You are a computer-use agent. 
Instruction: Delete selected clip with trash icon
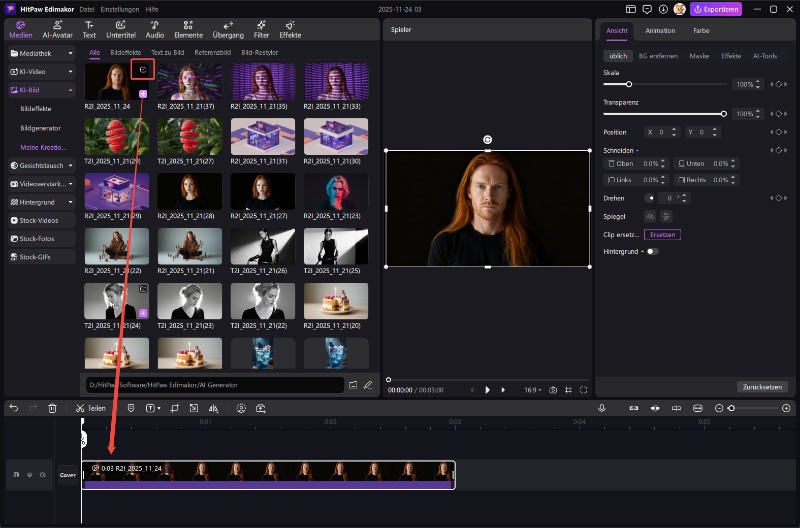(51, 408)
